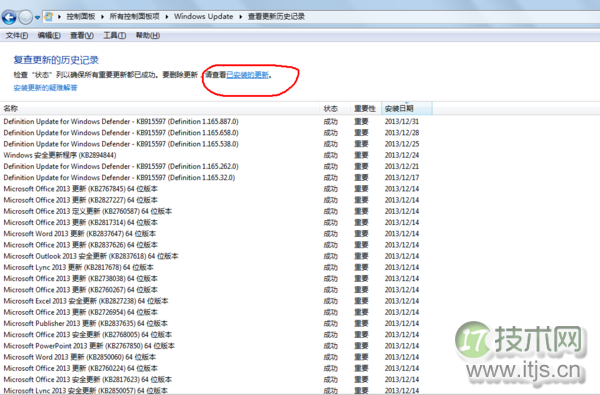Click install date 2013/12/17 cell

402,178
